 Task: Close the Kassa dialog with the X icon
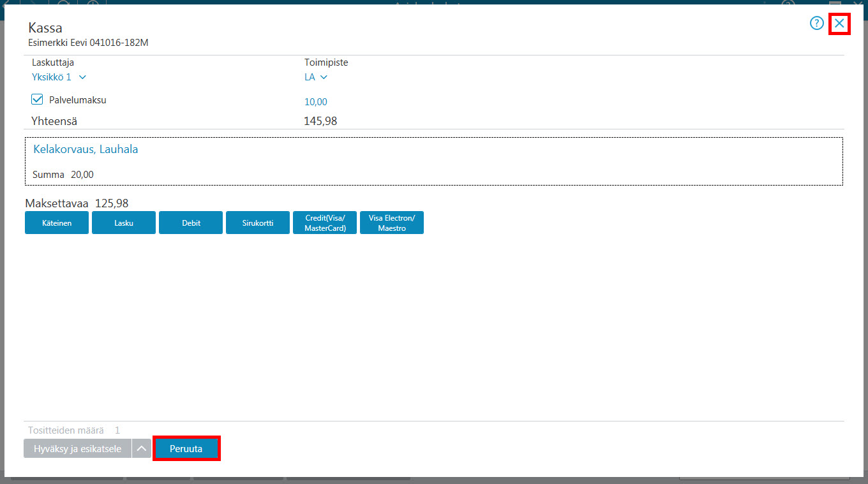tap(839, 24)
